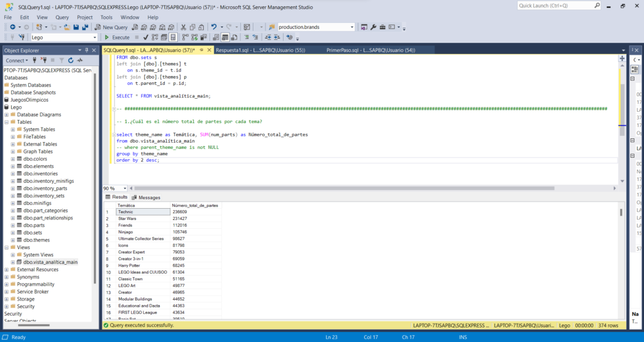Parse the query with the checkmark icon
This screenshot has height=342, width=644.
(x=146, y=38)
